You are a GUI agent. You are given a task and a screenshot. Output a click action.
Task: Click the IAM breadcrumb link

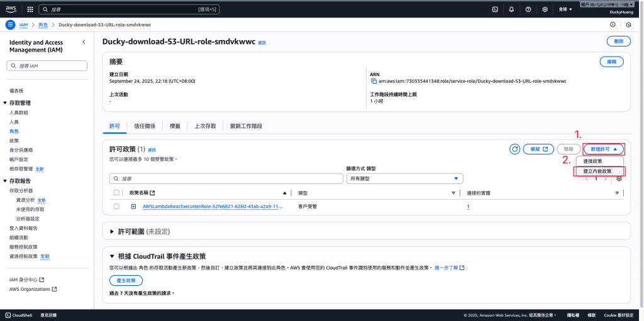click(23, 24)
